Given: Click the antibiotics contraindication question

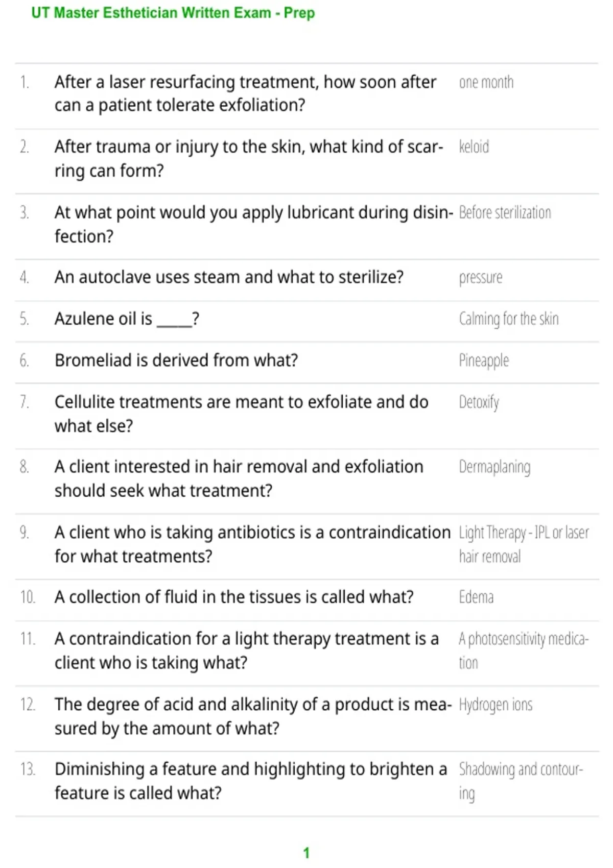Looking at the screenshot, I should (x=252, y=544).
